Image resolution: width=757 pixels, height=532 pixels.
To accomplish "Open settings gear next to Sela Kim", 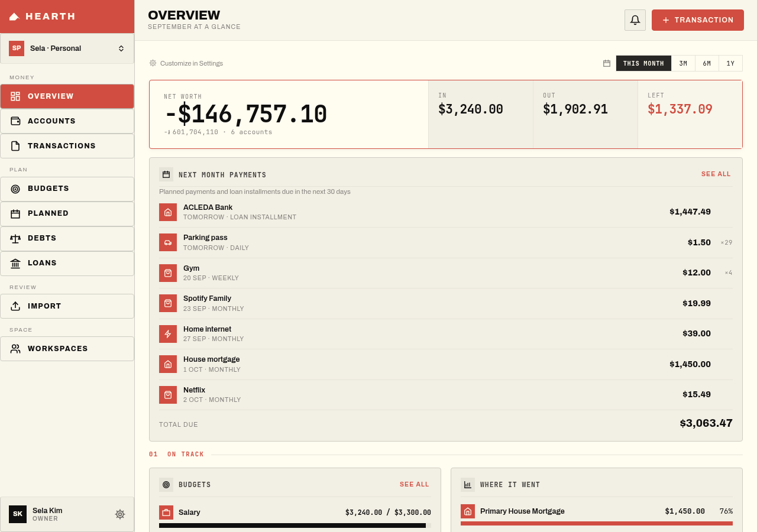I will click(120, 514).
